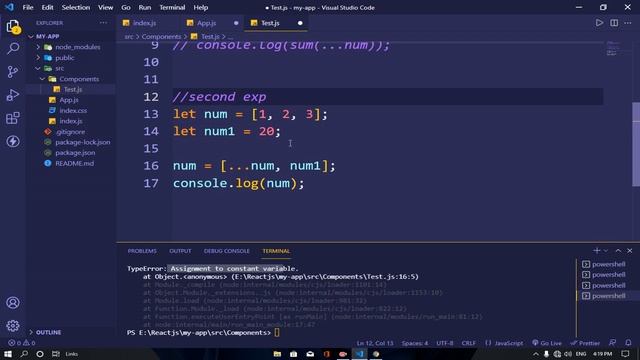Open Explorer views and more actions ellipsis
The height and width of the screenshot is (360, 640).
(103, 23)
